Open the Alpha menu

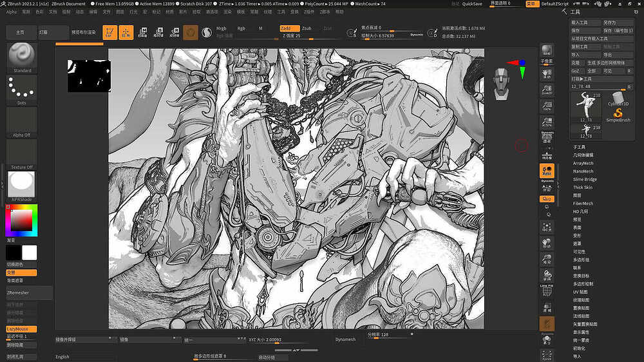pos(11,12)
